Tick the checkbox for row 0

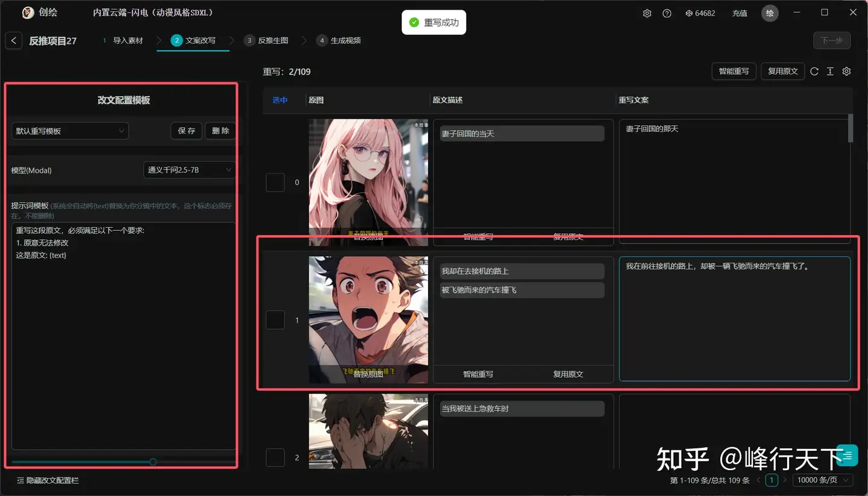(275, 183)
